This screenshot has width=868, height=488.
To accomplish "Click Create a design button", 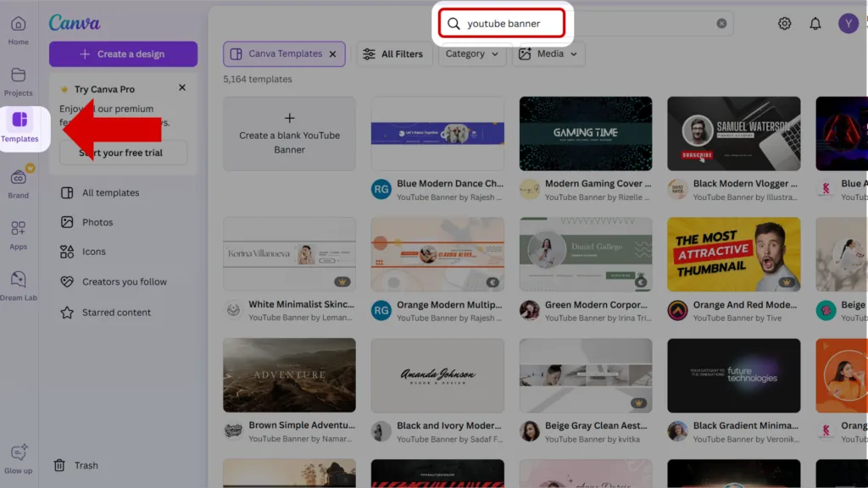I will pyautogui.click(x=123, y=53).
